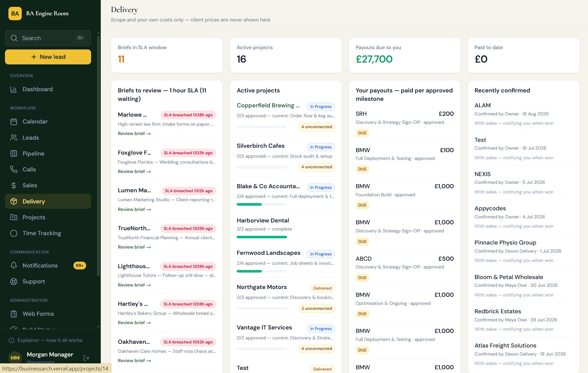Open Leads via its people icon

[14, 138]
